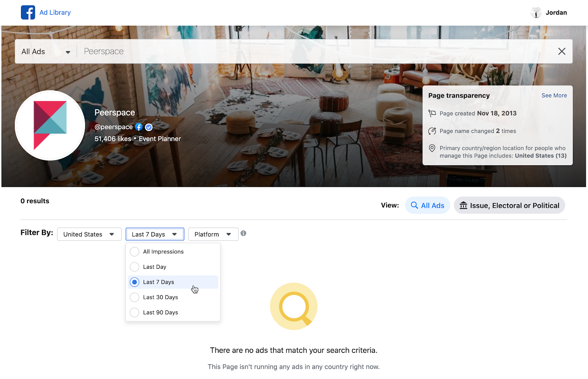Clear the Peerspace search with X
The height and width of the screenshot is (379, 588).
click(x=562, y=51)
